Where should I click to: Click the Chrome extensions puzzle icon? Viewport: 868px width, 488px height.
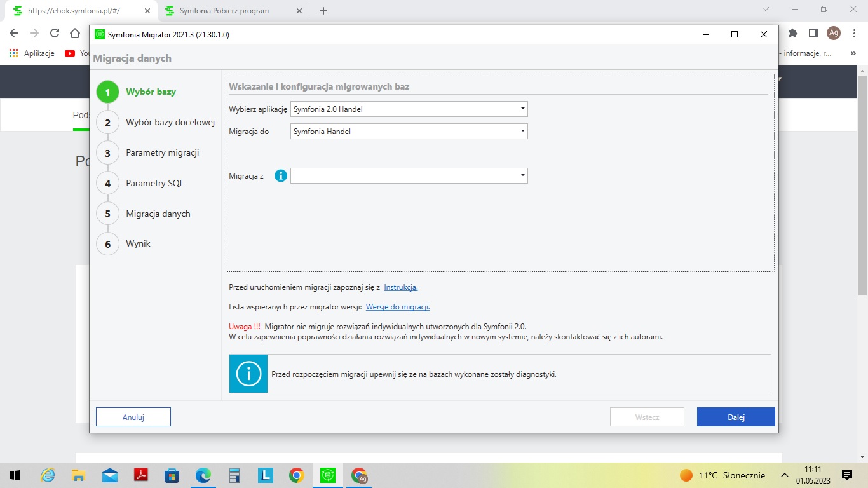click(792, 33)
